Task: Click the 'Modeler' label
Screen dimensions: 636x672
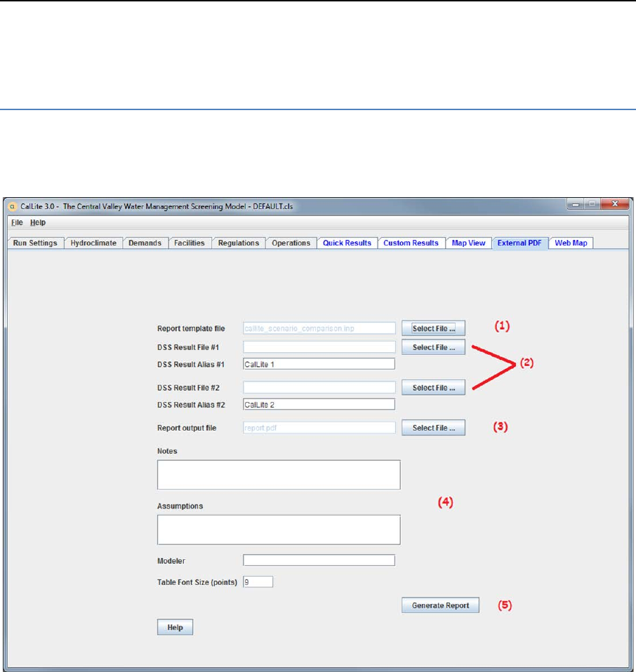Action: pyautogui.click(x=171, y=561)
